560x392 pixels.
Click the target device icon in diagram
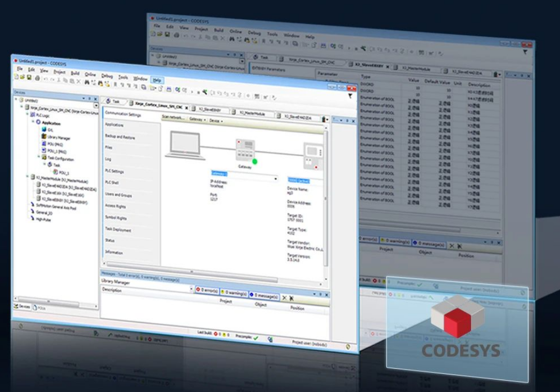pyautogui.click(x=313, y=156)
